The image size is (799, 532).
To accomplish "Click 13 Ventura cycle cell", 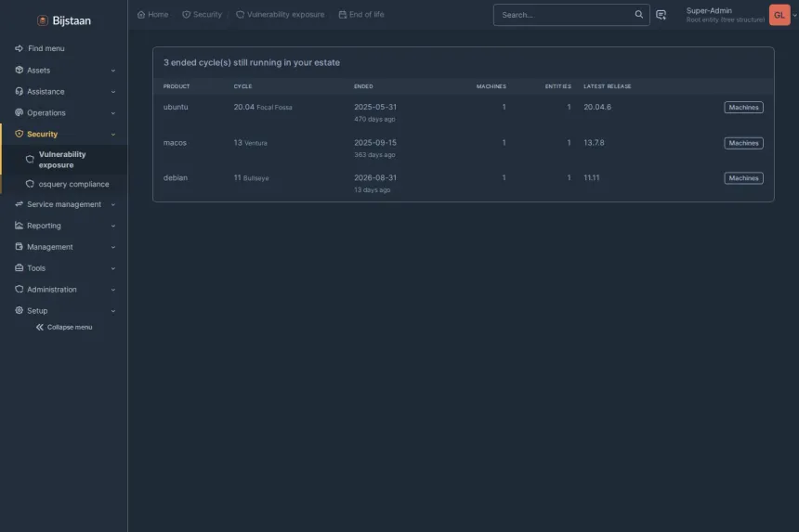I will (x=250, y=143).
